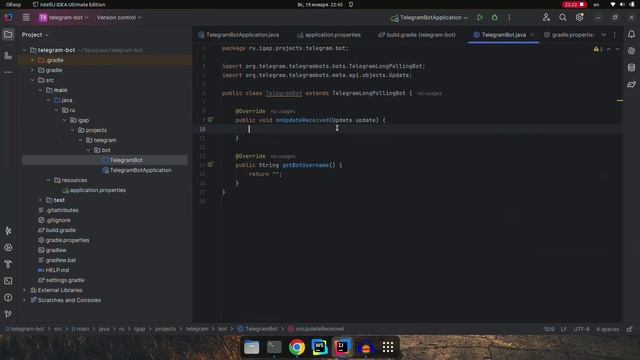Open more run actions menu
This screenshot has height=360, width=640.
(x=509, y=18)
